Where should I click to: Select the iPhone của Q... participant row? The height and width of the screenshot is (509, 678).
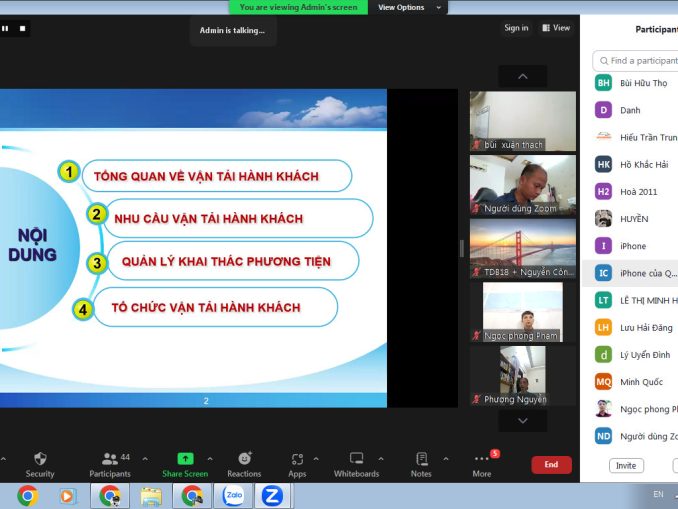point(630,273)
